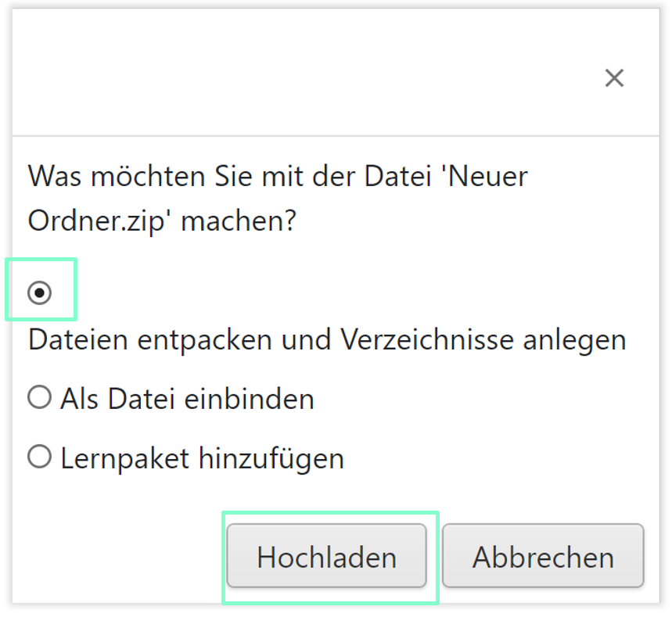Image resolution: width=672 pixels, height=617 pixels.
Task: Click the 'Lernpaket hinzufügen' label text
Action: pos(202,457)
